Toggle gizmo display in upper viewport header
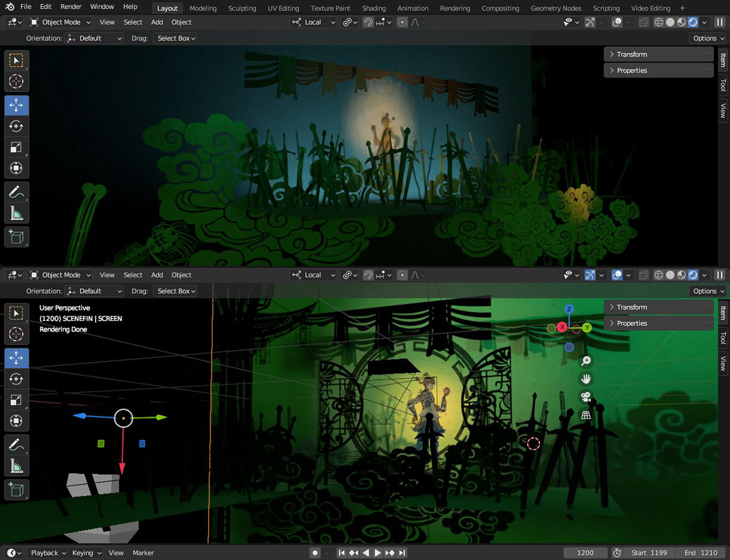The image size is (730, 560). (589, 22)
